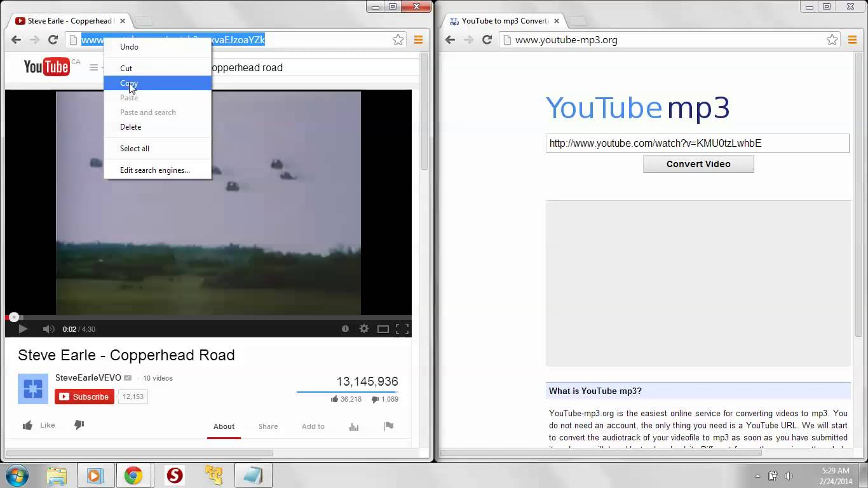Open a new tab in the youtube-mp3 window
Screen dimensions: 868x488
click(577, 22)
